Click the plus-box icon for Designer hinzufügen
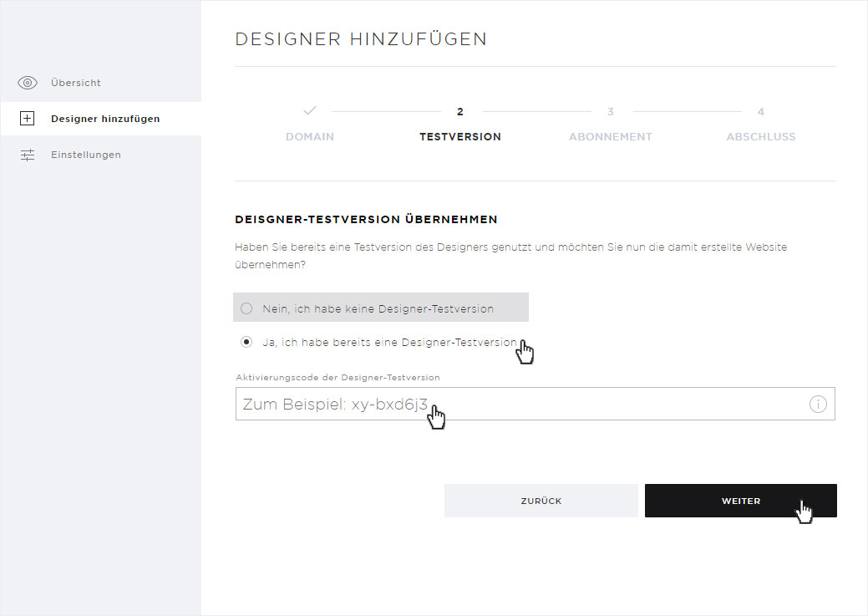This screenshot has width=868, height=616. (x=27, y=119)
